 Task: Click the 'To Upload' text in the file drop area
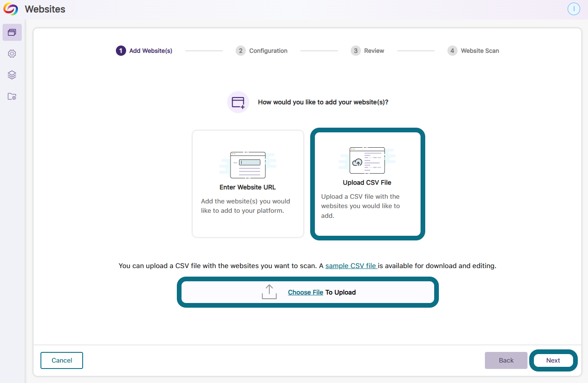click(x=340, y=292)
